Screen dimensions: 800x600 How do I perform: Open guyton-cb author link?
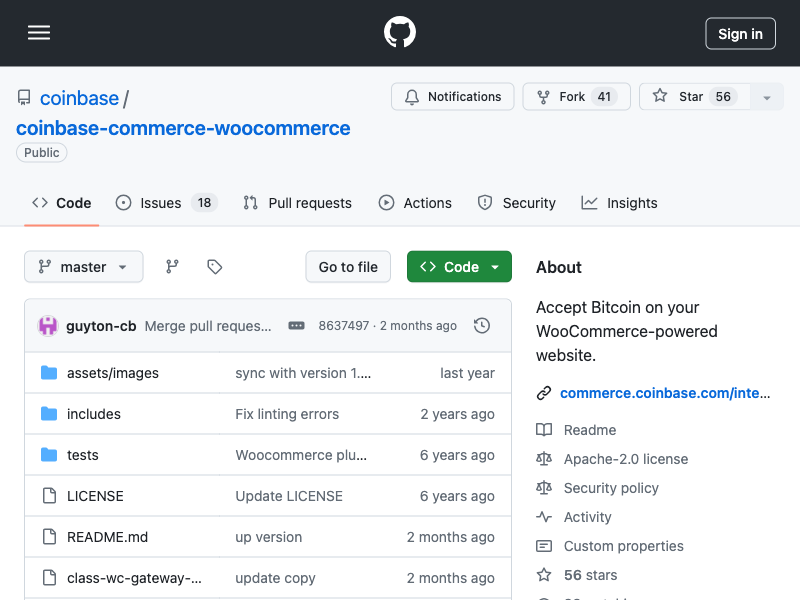pyautogui.click(x=101, y=326)
